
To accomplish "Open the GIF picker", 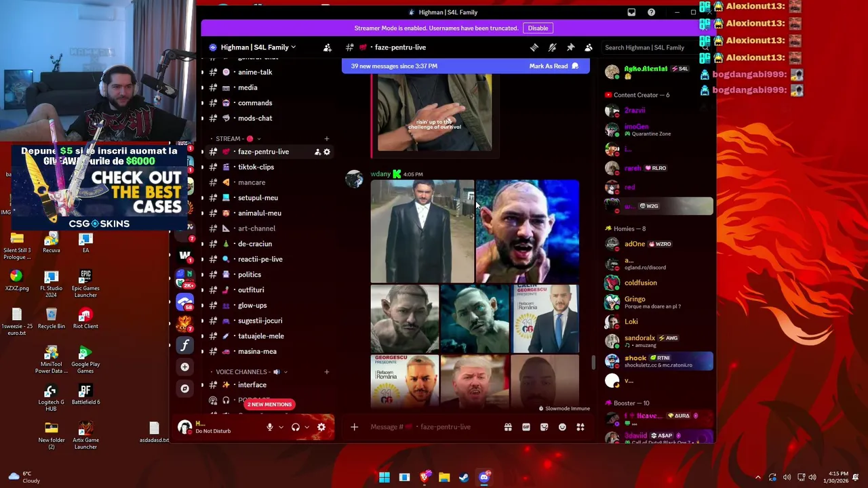I will click(526, 427).
